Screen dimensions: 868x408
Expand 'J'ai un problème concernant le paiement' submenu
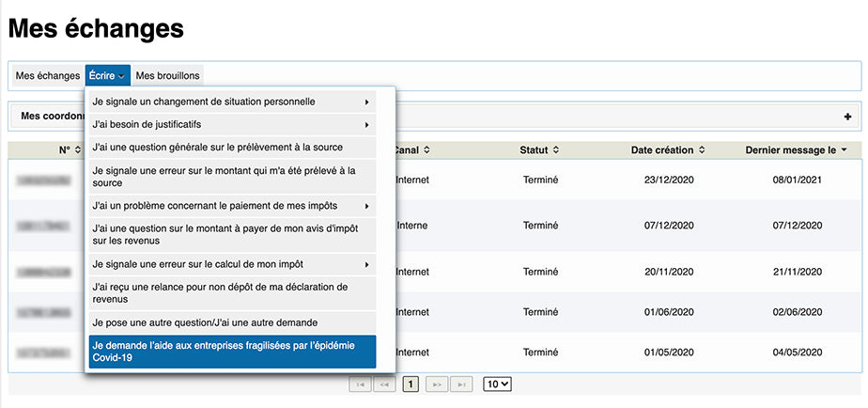231,205
